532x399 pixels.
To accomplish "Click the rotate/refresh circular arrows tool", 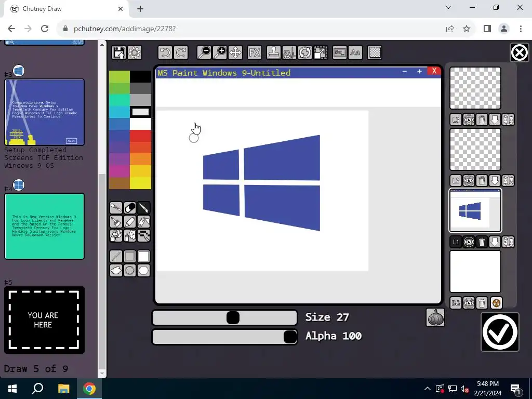I will click(x=304, y=52).
